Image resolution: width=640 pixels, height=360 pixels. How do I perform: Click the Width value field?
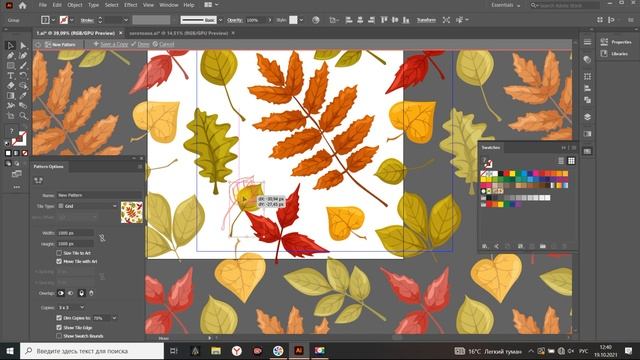pos(75,233)
